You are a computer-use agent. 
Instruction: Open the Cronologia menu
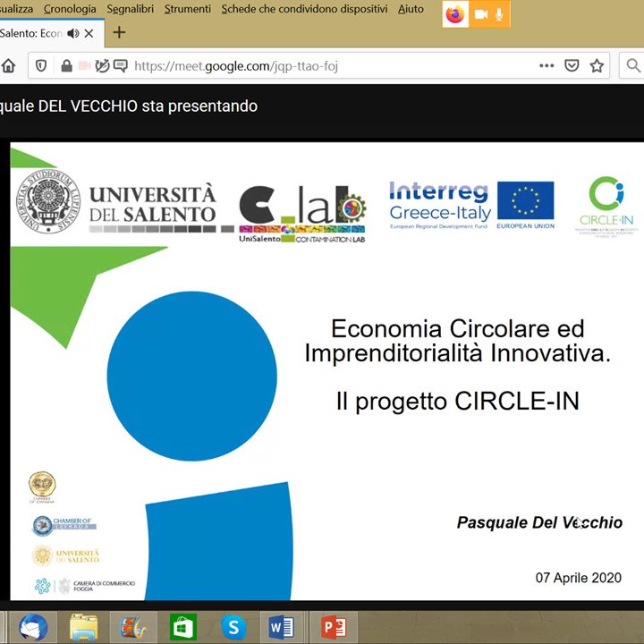(70, 9)
